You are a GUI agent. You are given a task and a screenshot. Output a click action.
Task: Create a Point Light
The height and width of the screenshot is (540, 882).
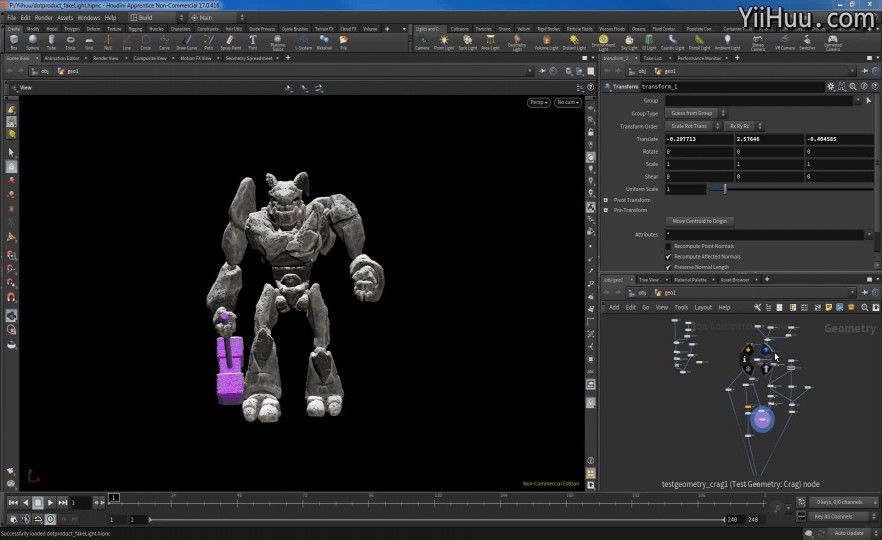pyautogui.click(x=444, y=42)
